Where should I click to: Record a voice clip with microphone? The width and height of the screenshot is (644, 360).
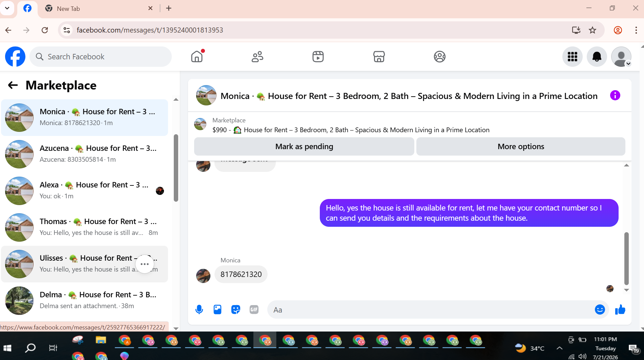(199, 309)
